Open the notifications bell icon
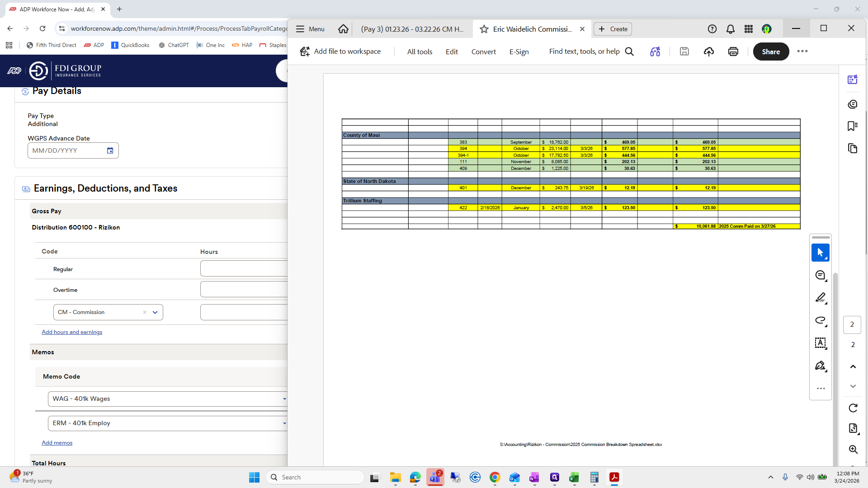 (730, 29)
